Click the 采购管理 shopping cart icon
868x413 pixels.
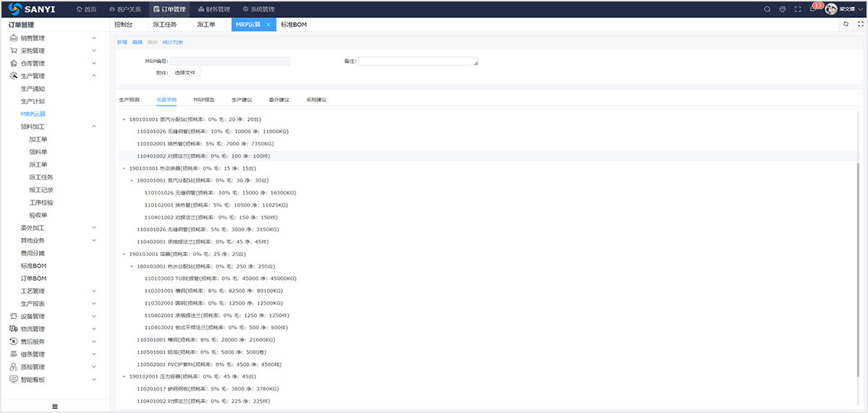tap(14, 51)
